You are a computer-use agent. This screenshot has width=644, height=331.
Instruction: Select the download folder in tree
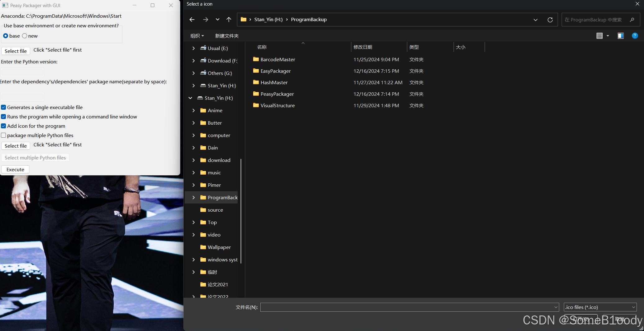(215, 160)
